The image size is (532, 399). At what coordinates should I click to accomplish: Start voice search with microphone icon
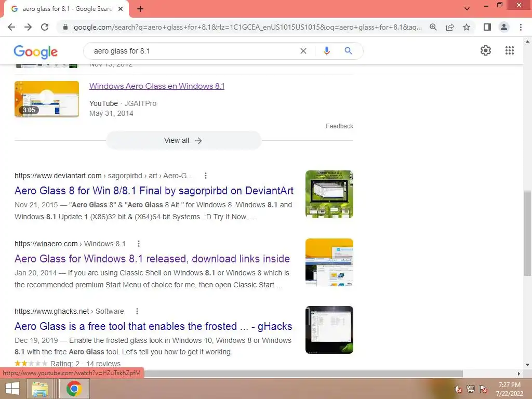coord(326,51)
